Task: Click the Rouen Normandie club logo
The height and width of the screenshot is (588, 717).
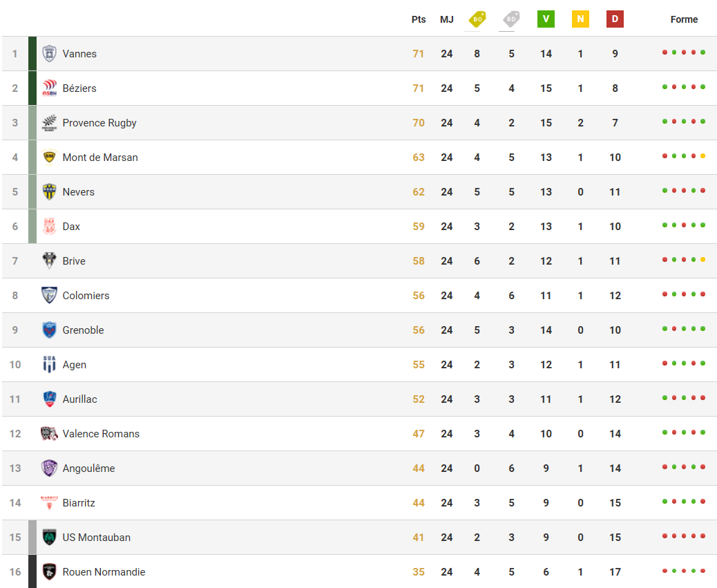Action: pyautogui.click(x=49, y=571)
